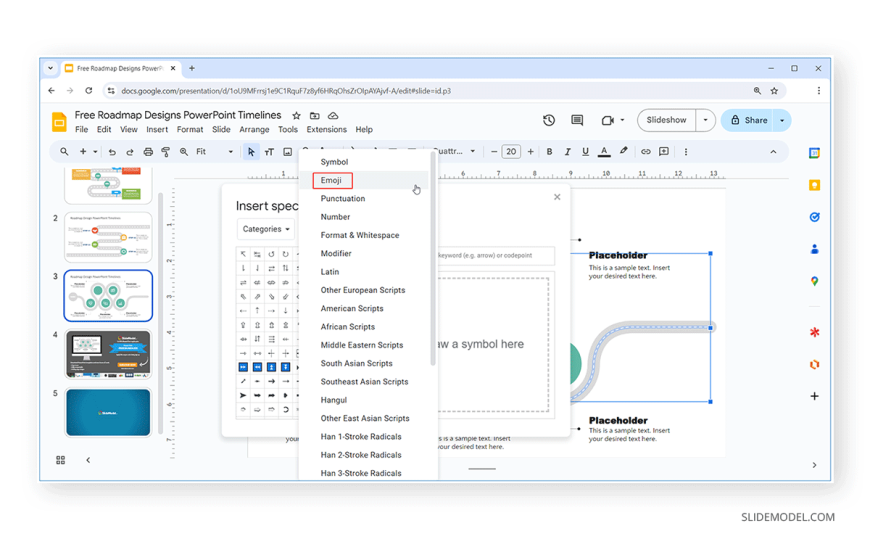Screen dimensions: 870x539
Task: Open the File menu
Action: pyautogui.click(x=82, y=129)
